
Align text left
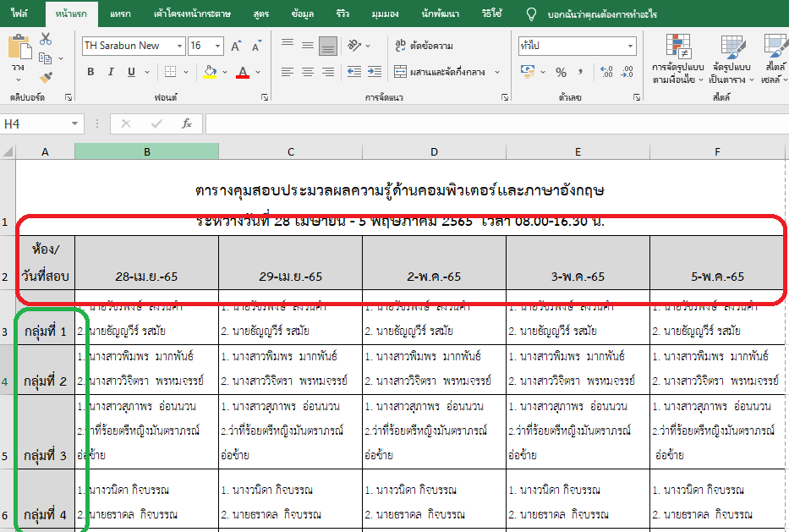tap(288, 72)
